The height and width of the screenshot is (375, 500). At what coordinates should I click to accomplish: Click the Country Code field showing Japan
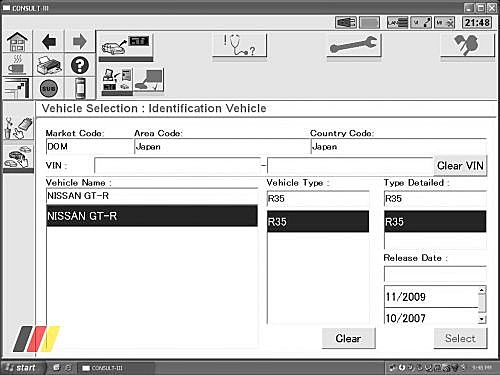click(399, 147)
